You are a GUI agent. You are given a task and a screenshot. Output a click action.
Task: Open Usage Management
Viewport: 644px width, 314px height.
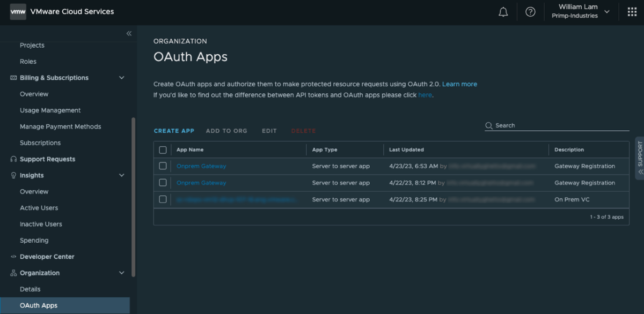coord(50,110)
